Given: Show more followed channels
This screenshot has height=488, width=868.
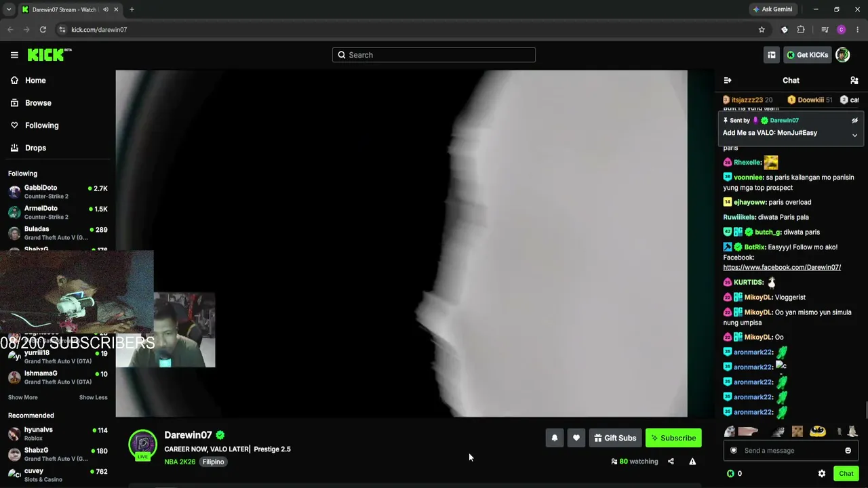Looking at the screenshot, I should (x=23, y=398).
